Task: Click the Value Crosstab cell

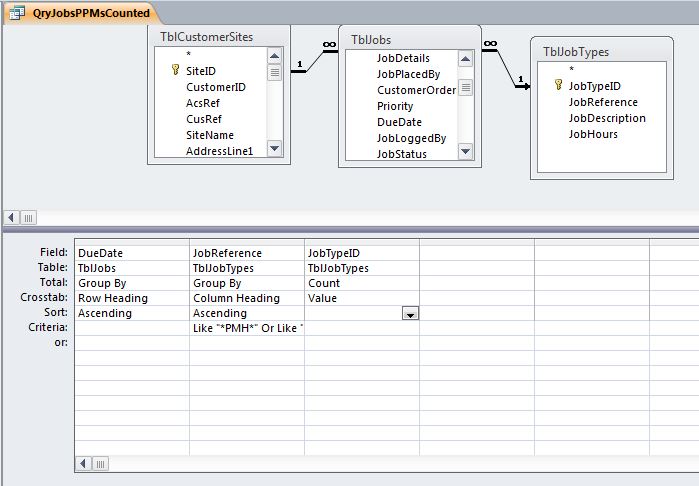Action: click(x=362, y=298)
